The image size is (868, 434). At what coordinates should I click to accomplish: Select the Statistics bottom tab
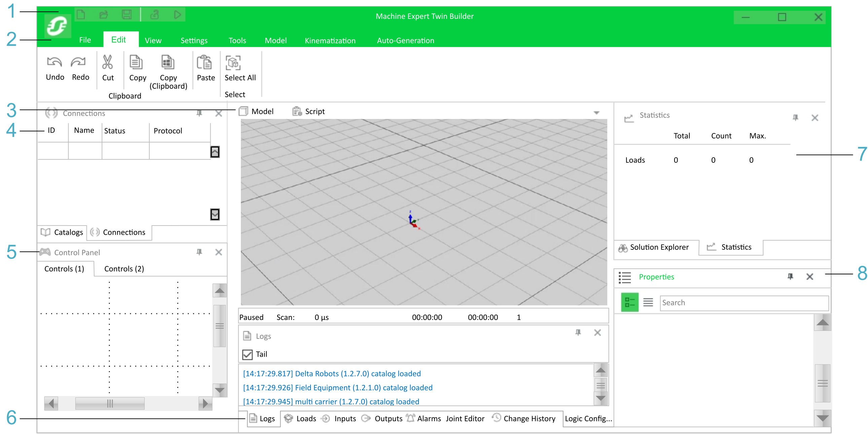(x=730, y=247)
